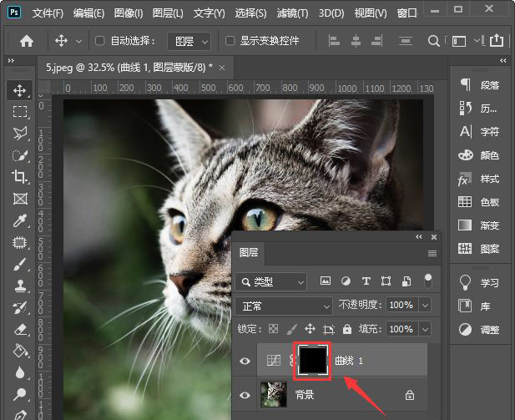
Task: Hide the 背景 layer
Action: click(x=245, y=393)
